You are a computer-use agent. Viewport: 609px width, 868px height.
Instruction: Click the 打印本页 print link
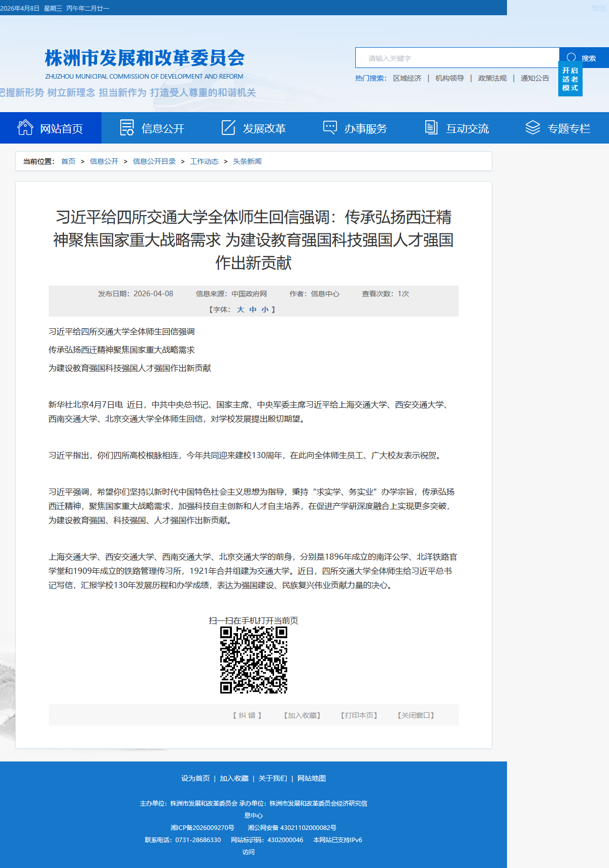coord(359,715)
